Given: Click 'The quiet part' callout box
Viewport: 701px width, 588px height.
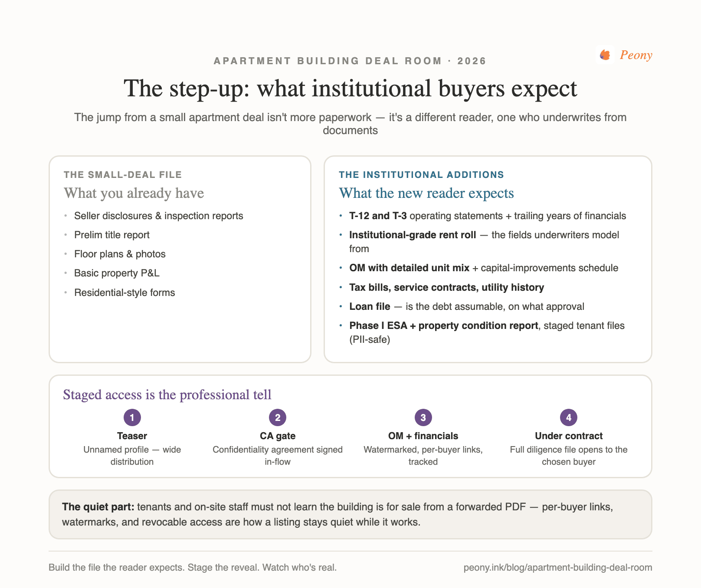Looking at the screenshot, I should (x=350, y=514).
